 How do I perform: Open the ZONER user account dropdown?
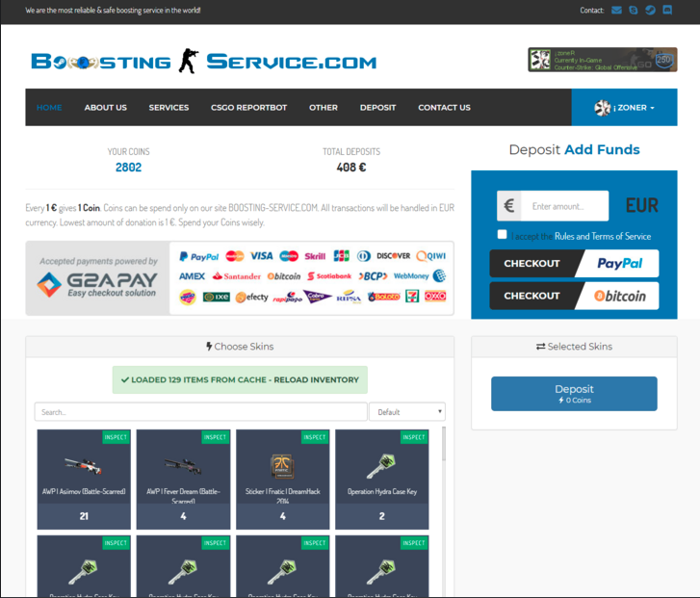click(624, 107)
